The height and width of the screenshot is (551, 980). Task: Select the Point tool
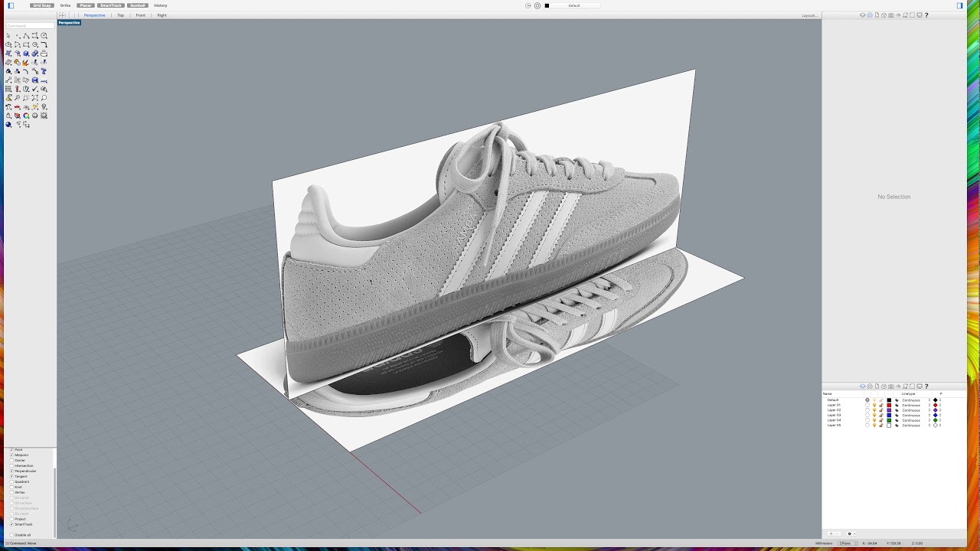pyautogui.click(x=18, y=35)
